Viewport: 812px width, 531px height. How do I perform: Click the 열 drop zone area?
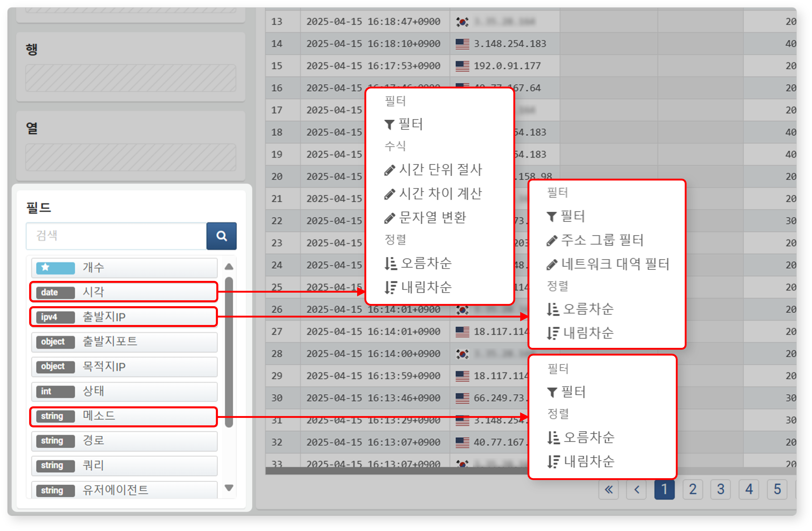(131, 157)
